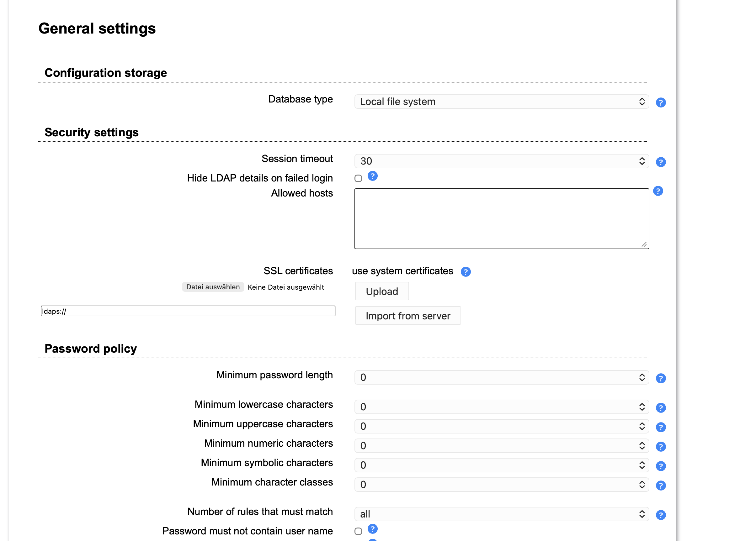Click help icon beside Session timeout
This screenshot has height=541, width=756.
[x=660, y=162]
